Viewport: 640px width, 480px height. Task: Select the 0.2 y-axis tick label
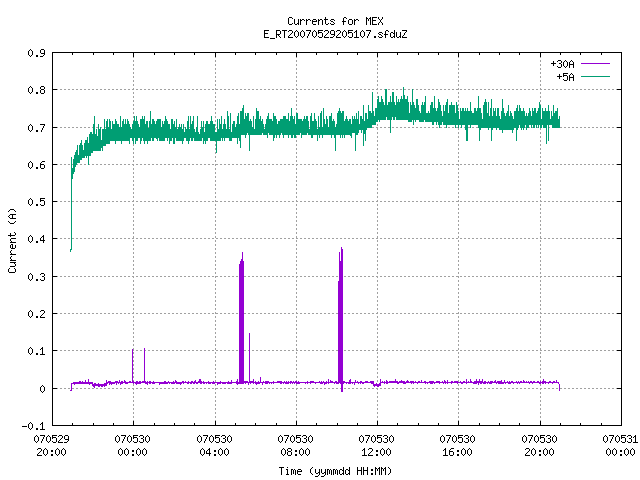coord(36,314)
